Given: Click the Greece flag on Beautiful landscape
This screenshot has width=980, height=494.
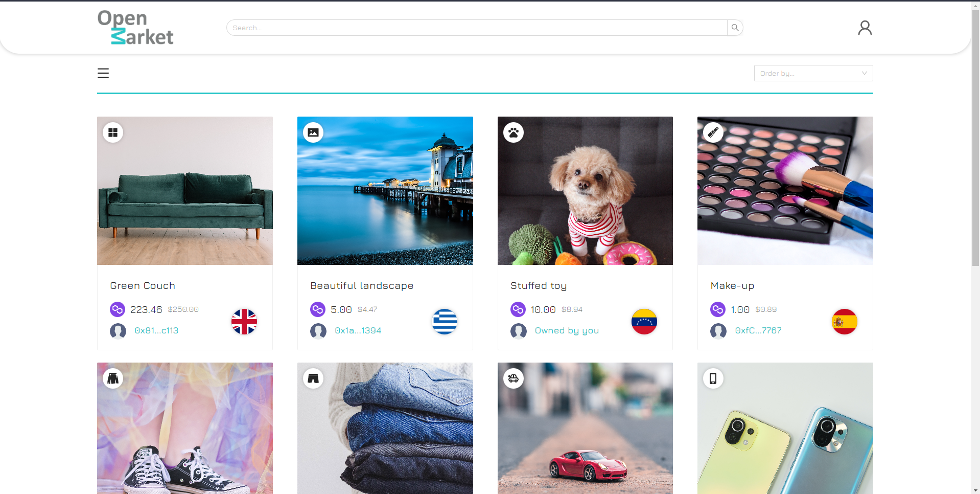Looking at the screenshot, I should (445, 322).
